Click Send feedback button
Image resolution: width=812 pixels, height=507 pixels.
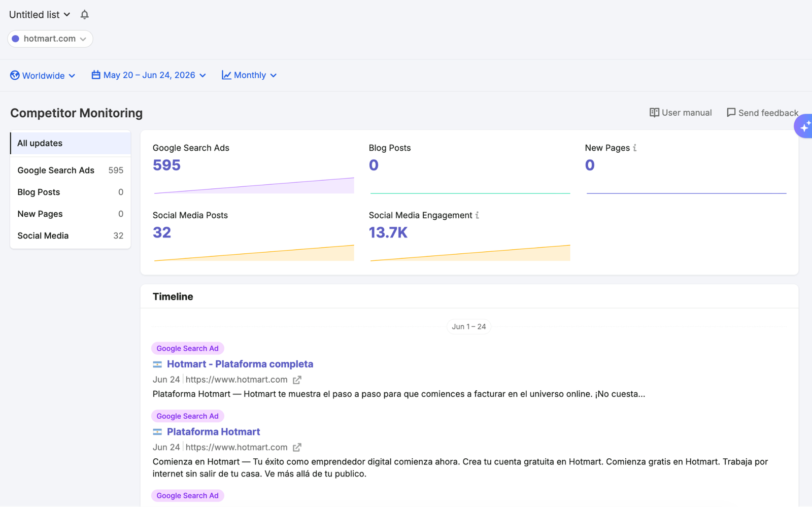(762, 113)
